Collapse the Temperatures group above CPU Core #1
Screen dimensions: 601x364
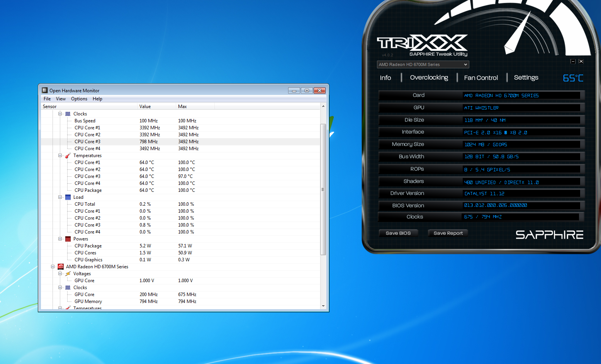point(60,156)
